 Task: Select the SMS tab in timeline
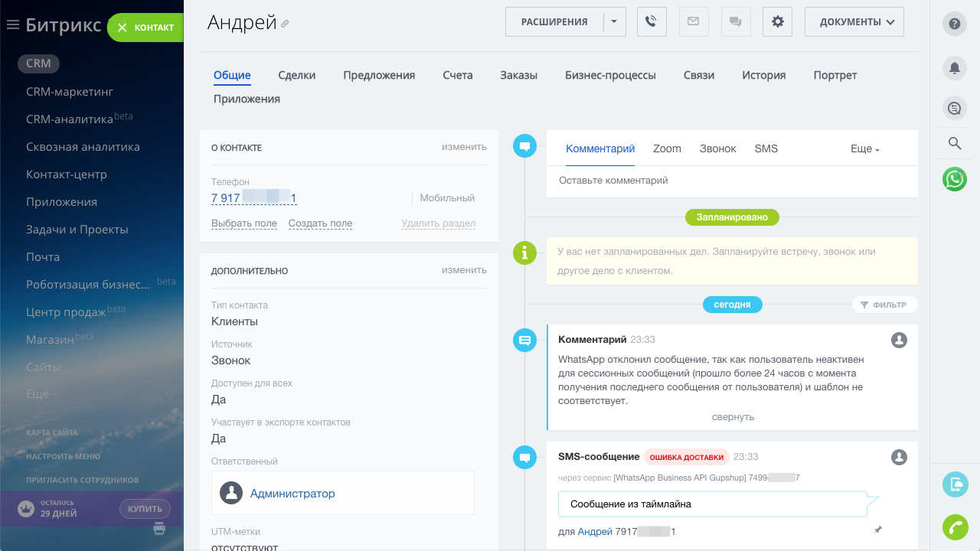point(766,148)
